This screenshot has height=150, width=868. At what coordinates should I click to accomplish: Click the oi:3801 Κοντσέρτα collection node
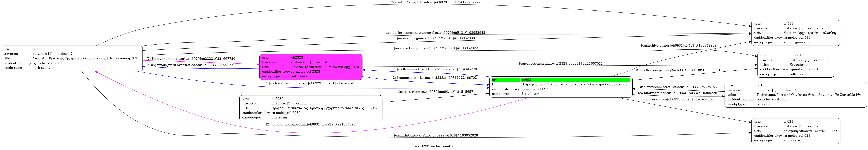click(x=795, y=65)
